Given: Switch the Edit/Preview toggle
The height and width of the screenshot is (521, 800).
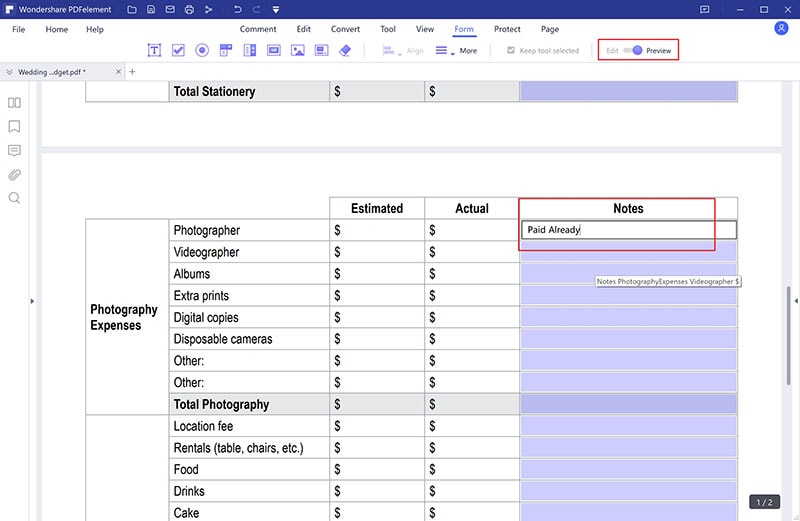Looking at the screenshot, I should [633, 51].
